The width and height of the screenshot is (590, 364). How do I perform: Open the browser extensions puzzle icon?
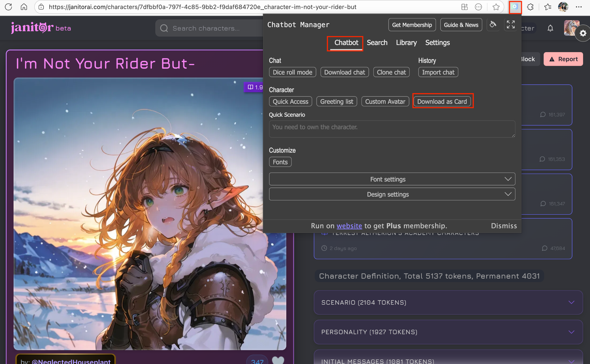pos(530,7)
